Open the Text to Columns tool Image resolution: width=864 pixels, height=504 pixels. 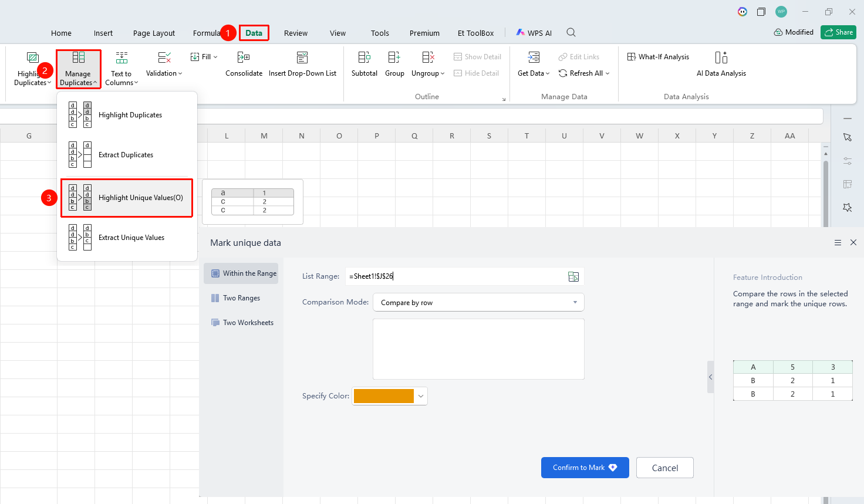coord(122,69)
